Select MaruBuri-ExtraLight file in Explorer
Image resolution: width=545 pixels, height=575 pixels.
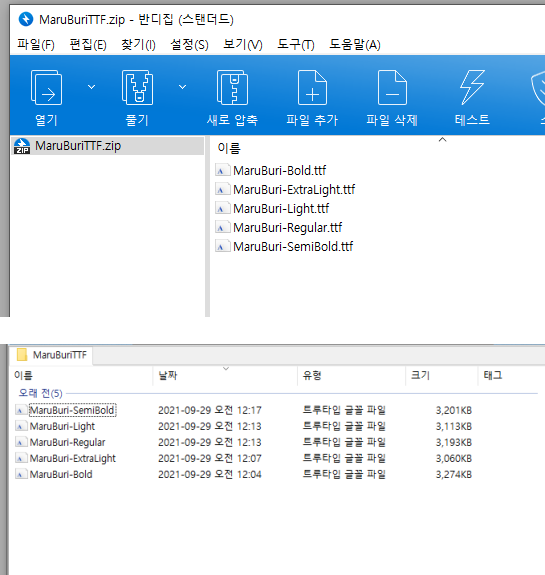pyautogui.click(x=73, y=458)
